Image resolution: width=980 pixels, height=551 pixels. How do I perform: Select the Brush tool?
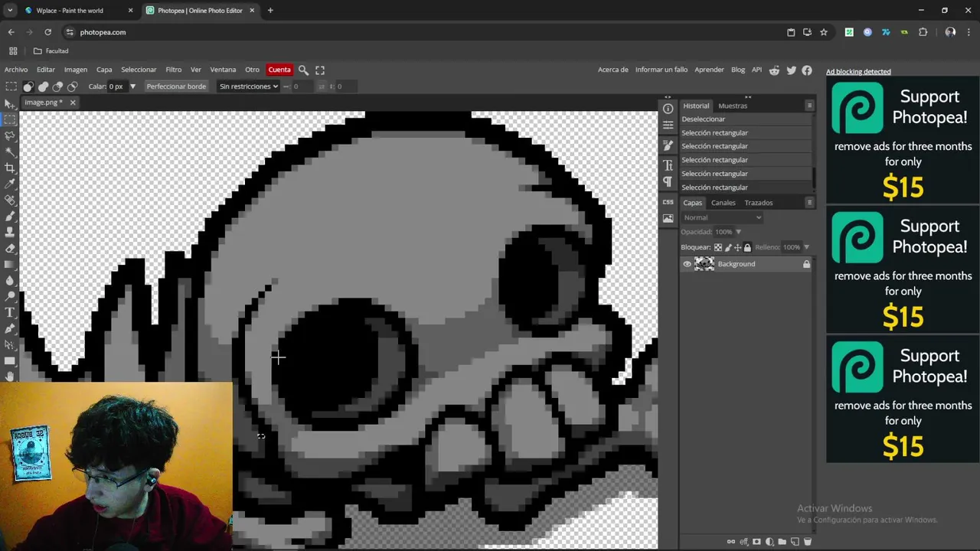pyautogui.click(x=10, y=216)
